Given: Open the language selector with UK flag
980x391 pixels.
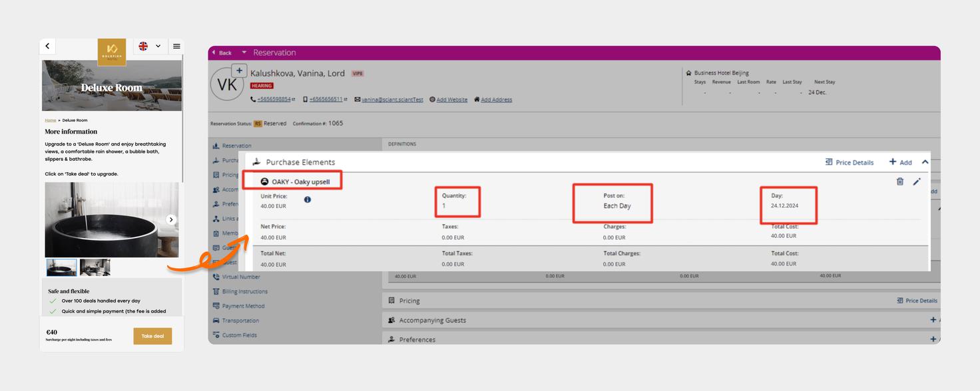Looking at the screenshot, I should coord(150,47).
